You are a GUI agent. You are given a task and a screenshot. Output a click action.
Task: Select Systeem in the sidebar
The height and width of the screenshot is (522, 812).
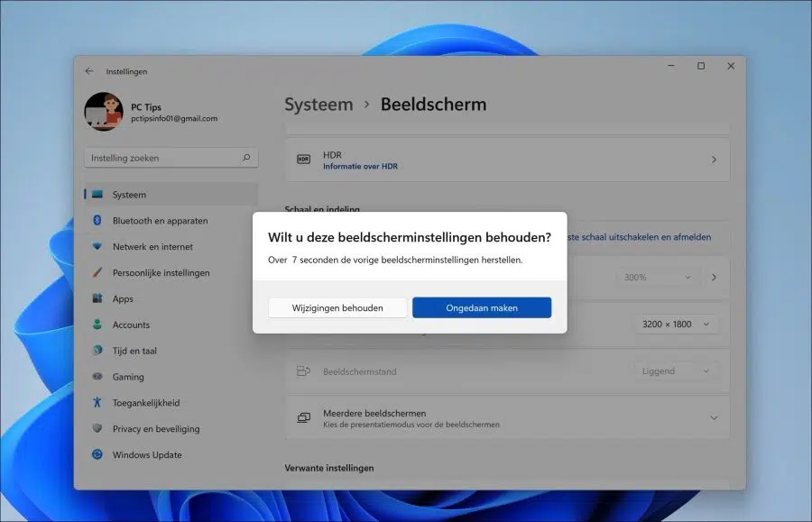click(x=171, y=195)
